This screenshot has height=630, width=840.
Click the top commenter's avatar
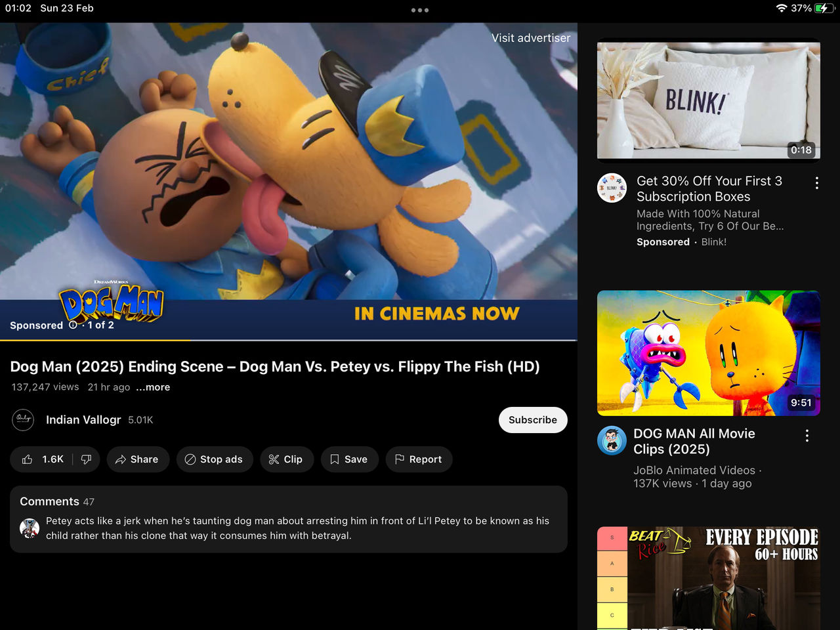point(30,528)
